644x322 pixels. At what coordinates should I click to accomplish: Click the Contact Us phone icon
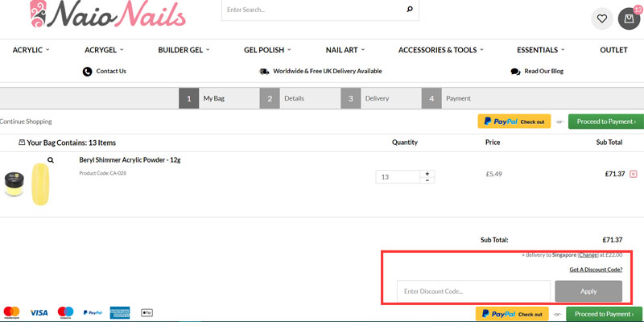coord(87,71)
